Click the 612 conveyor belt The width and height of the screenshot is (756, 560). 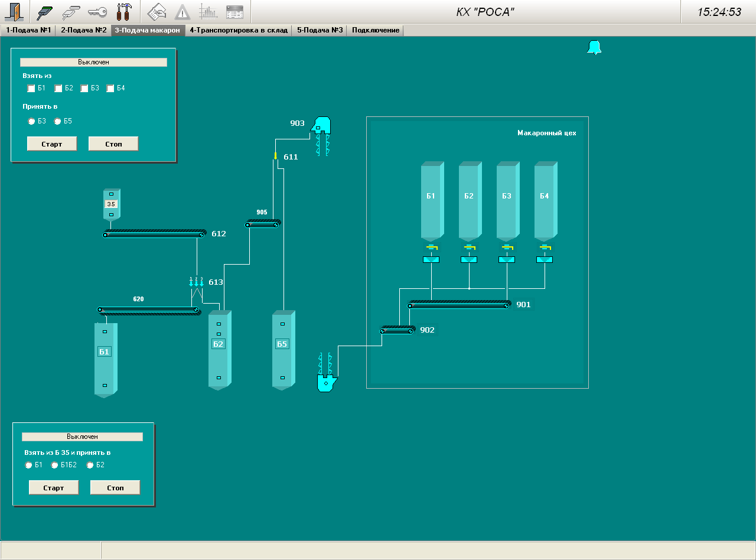154,235
